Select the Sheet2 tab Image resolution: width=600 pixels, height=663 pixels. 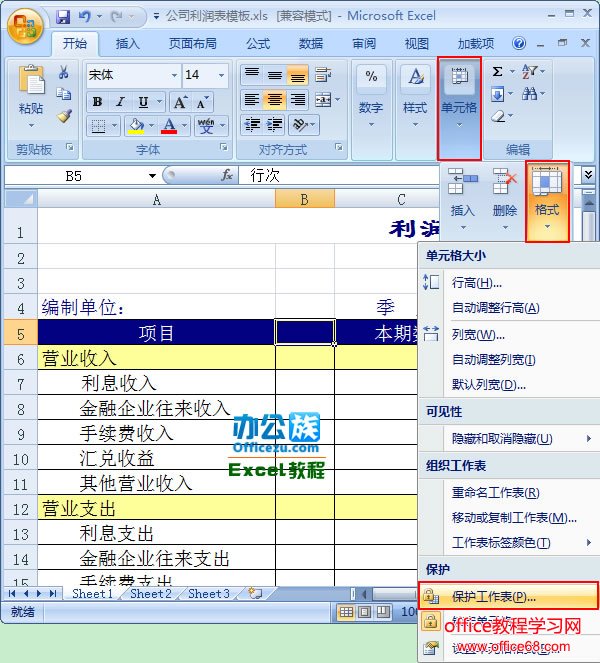click(151, 594)
